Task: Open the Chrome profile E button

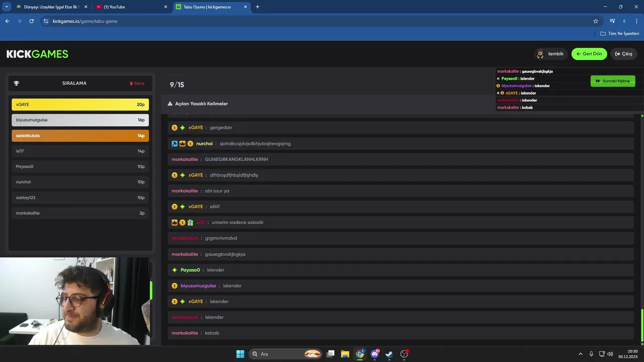Action: [624, 21]
